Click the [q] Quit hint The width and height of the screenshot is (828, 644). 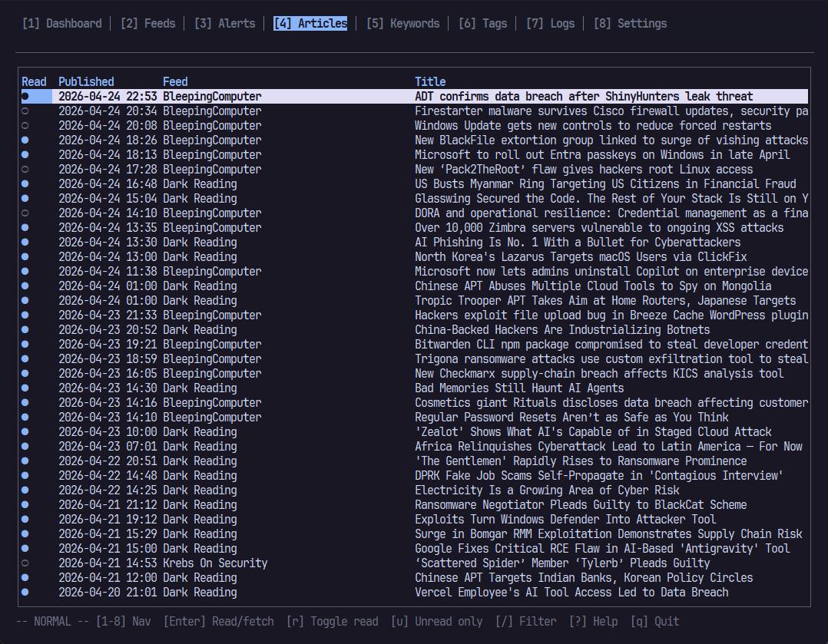pyautogui.click(x=654, y=621)
